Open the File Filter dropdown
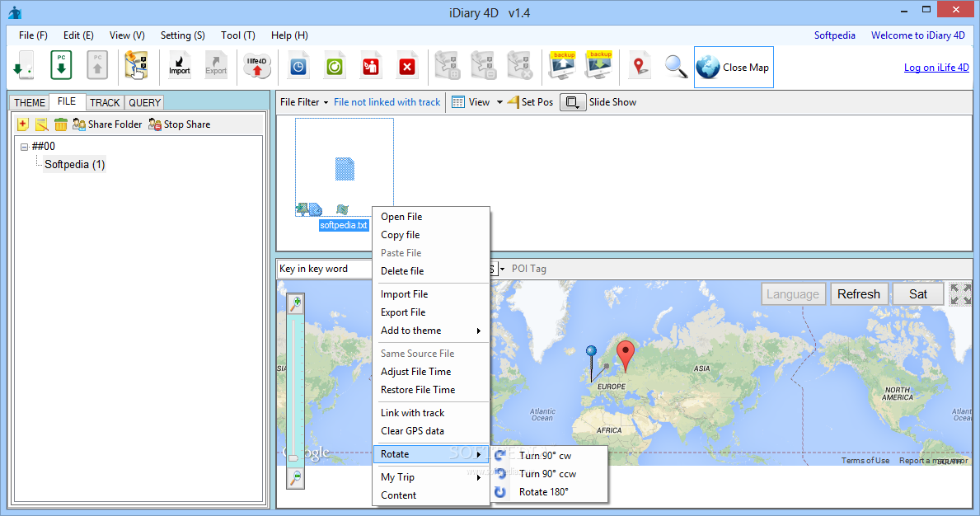 click(304, 102)
